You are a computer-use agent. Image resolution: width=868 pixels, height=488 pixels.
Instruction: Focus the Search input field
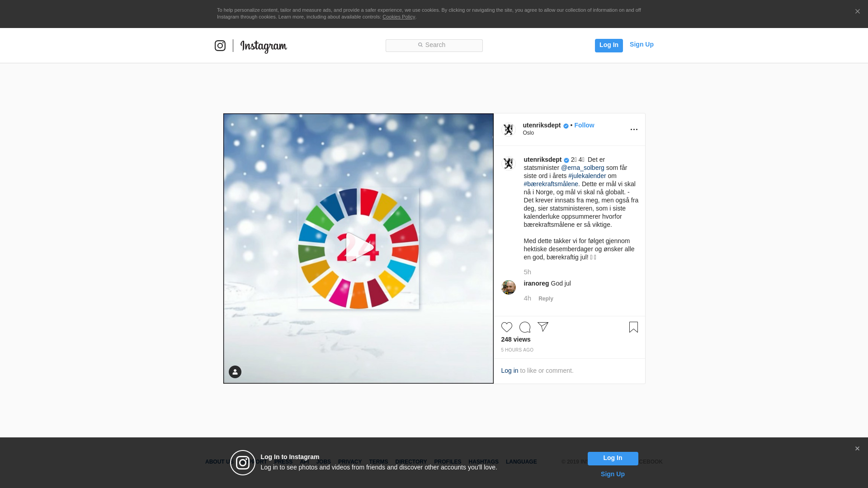(x=434, y=45)
